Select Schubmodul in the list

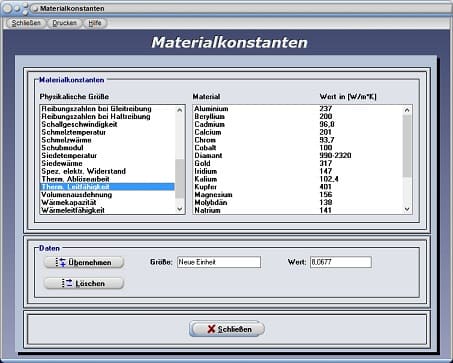pyautogui.click(x=107, y=148)
